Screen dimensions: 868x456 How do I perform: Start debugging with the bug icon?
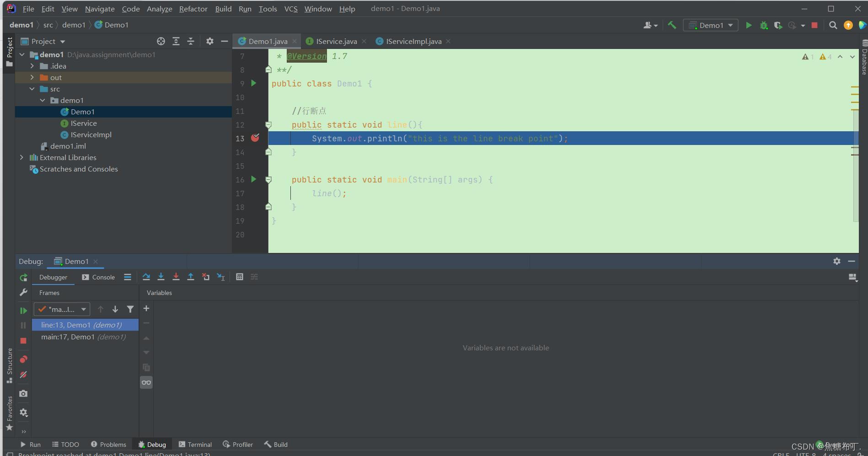click(x=764, y=25)
